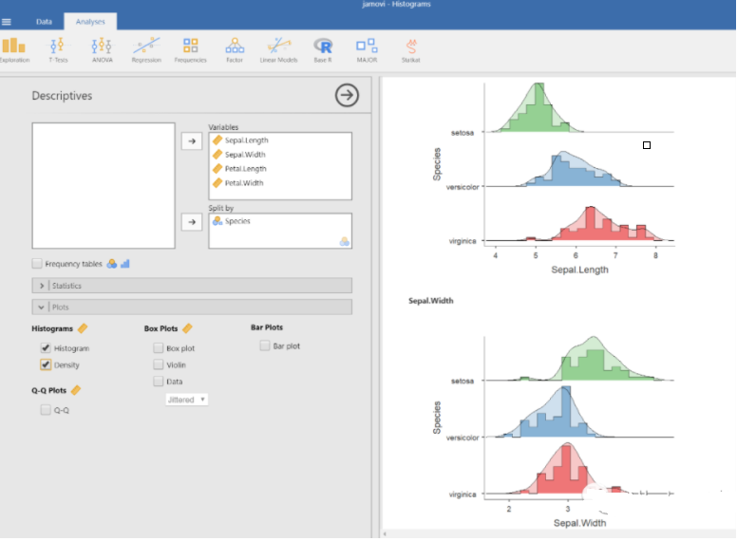Switch to the Data tab
This screenshot has height=541, width=756.
click(x=44, y=21)
